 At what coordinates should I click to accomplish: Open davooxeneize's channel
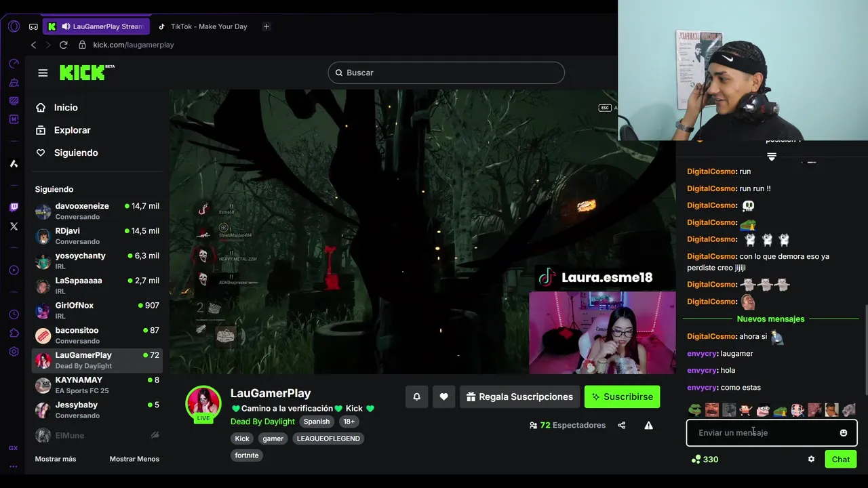coord(97,211)
